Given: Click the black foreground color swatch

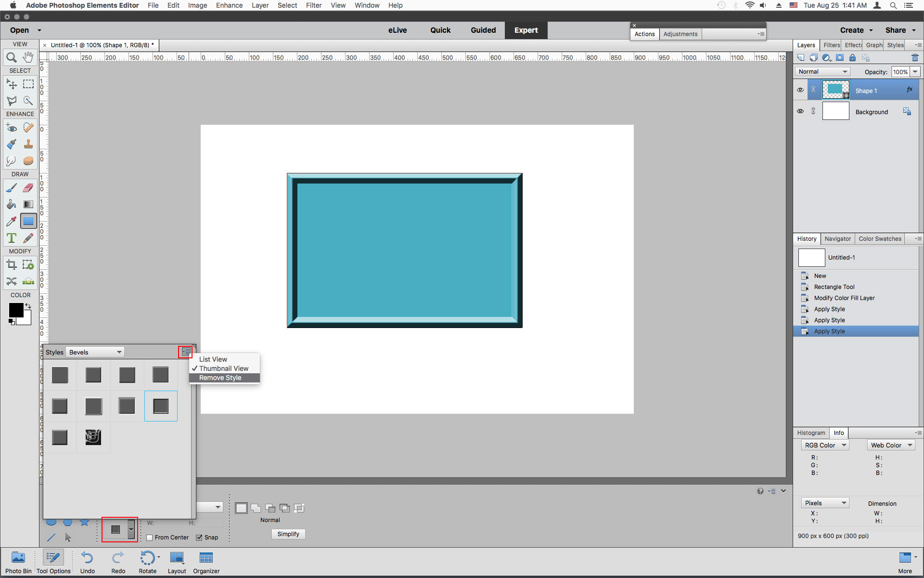Looking at the screenshot, I should (x=15, y=310).
